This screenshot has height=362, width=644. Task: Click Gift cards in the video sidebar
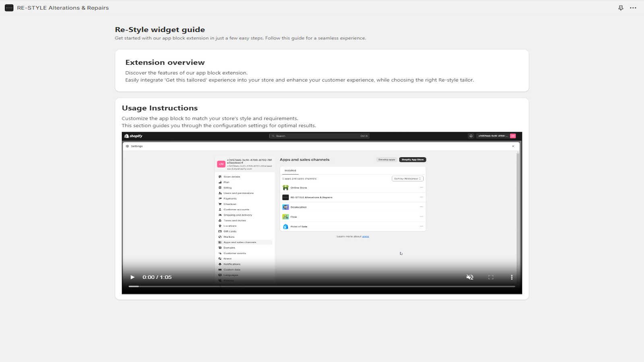230,231
